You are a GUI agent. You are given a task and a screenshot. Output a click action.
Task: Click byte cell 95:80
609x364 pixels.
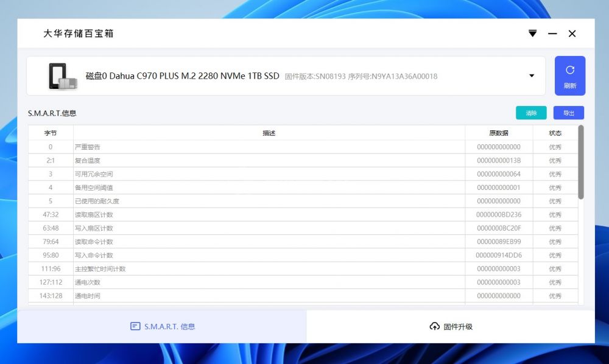[51, 255]
